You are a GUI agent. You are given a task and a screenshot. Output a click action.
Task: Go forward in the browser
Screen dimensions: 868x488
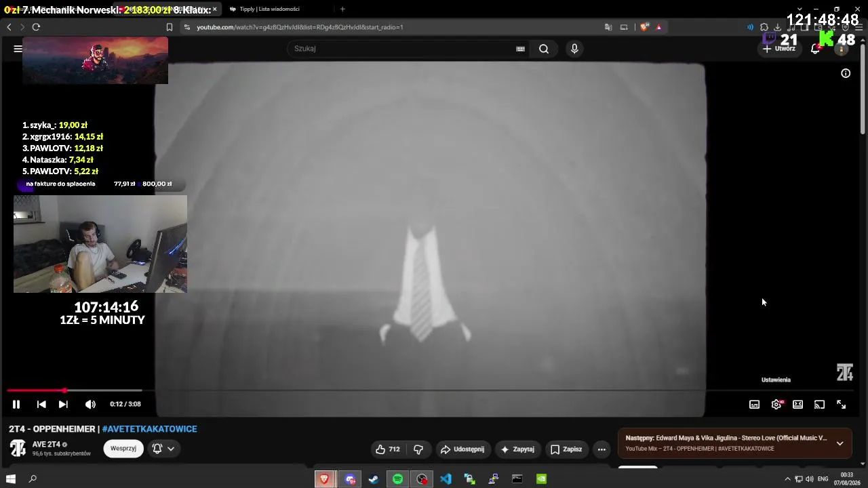(x=22, y=27)
